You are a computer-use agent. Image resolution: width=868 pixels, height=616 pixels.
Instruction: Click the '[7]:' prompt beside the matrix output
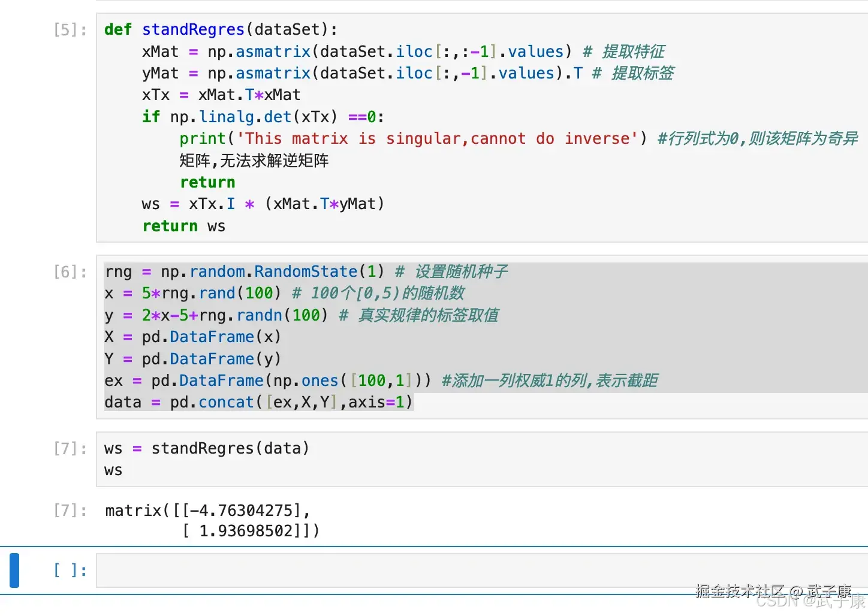[70, 511]
